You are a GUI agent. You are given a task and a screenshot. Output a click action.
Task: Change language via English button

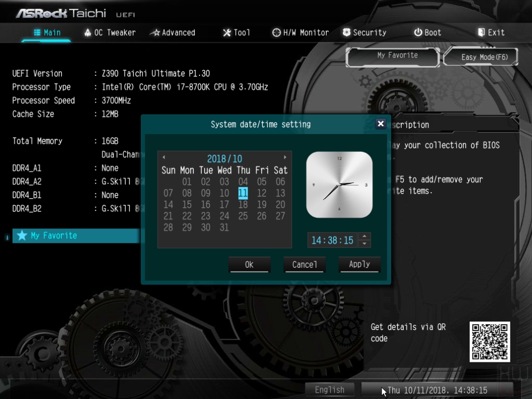click(329, 390)
